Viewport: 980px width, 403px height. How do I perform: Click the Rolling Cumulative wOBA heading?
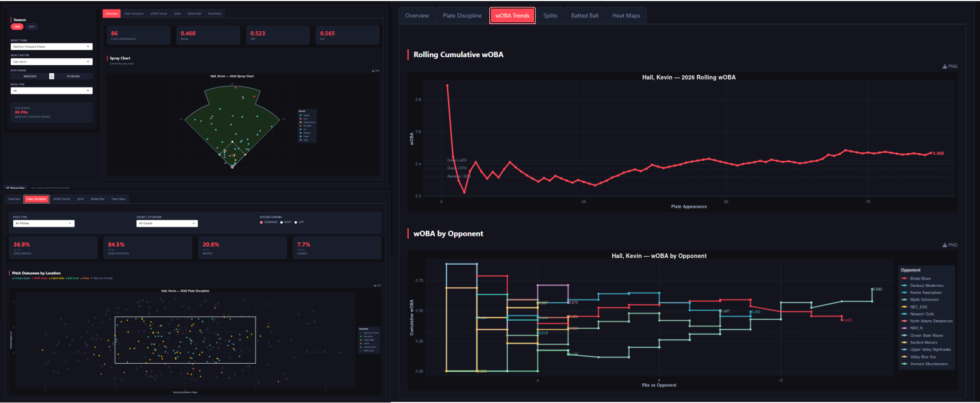[x=458, y=55]
